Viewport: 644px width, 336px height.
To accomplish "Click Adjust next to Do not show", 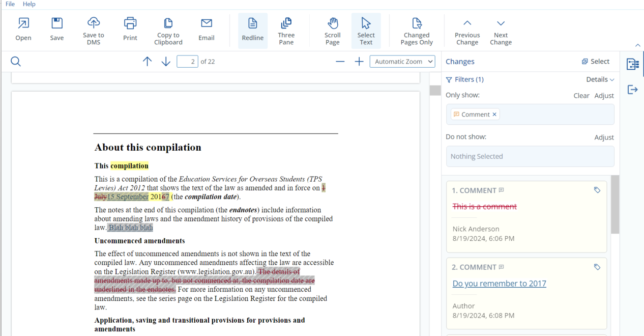I will 604,137.
